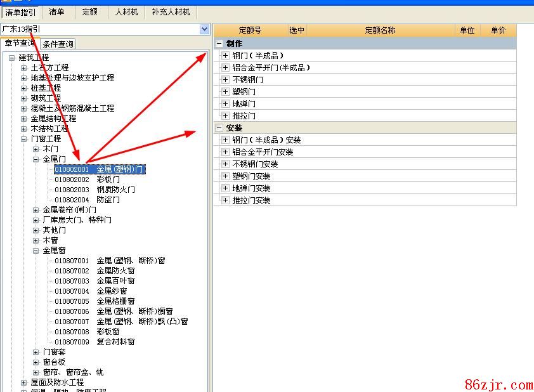Select 010802003 钢质防火门 item
The image size is (534, 392).
coord(94,190)
